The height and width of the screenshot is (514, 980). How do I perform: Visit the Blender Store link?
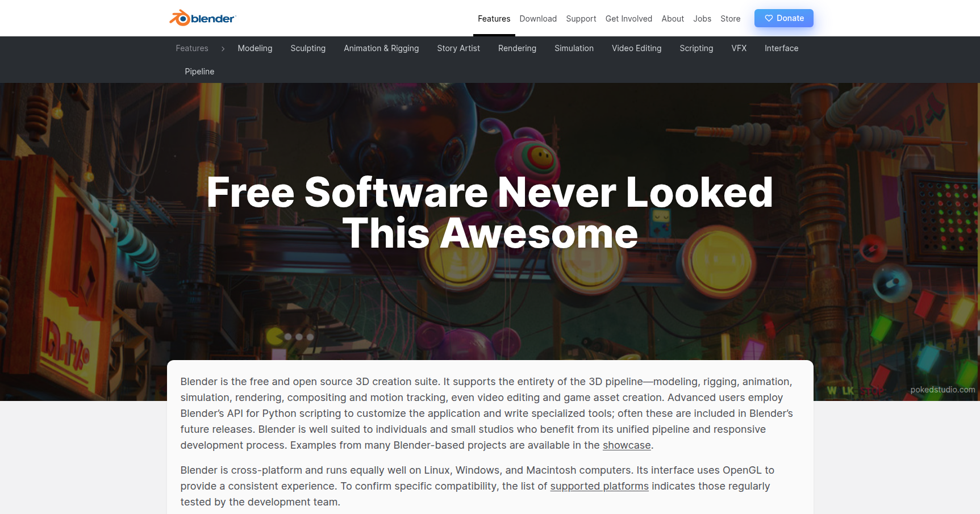[730, 19]
